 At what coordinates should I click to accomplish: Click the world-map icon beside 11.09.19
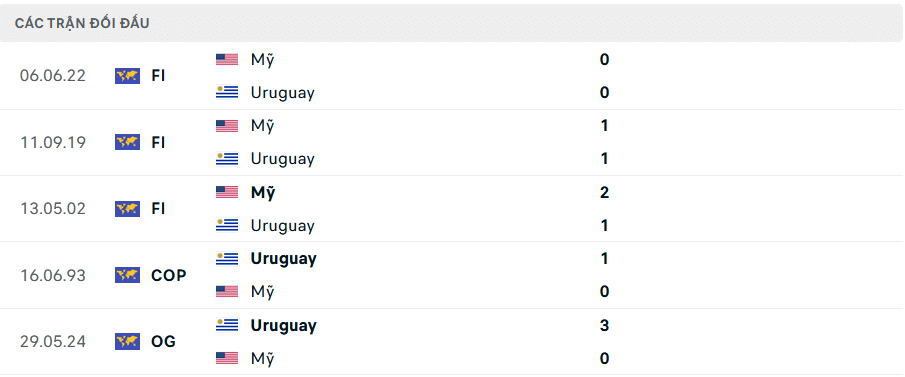point(127,142)
